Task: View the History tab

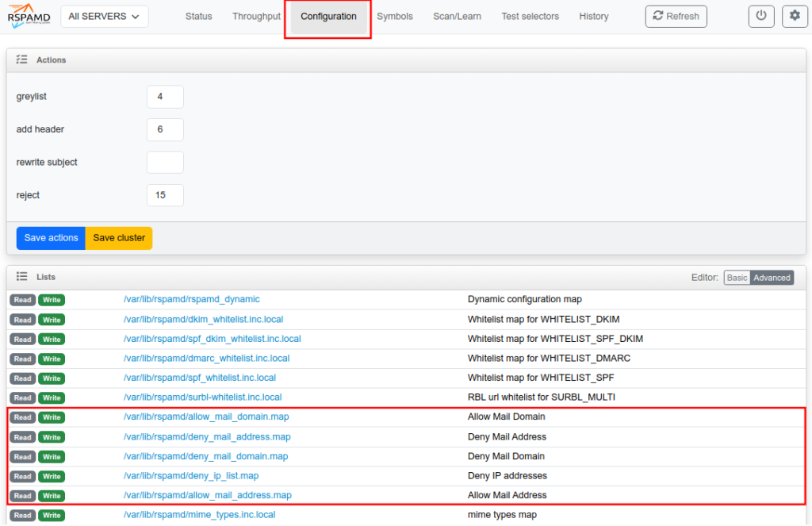Action: pyautogui.click(x=593, y=16)
